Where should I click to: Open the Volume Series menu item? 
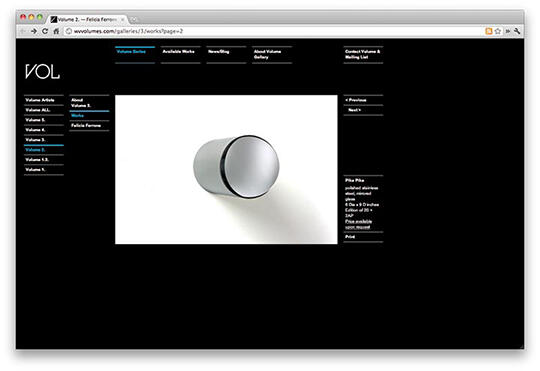(131, 51)
